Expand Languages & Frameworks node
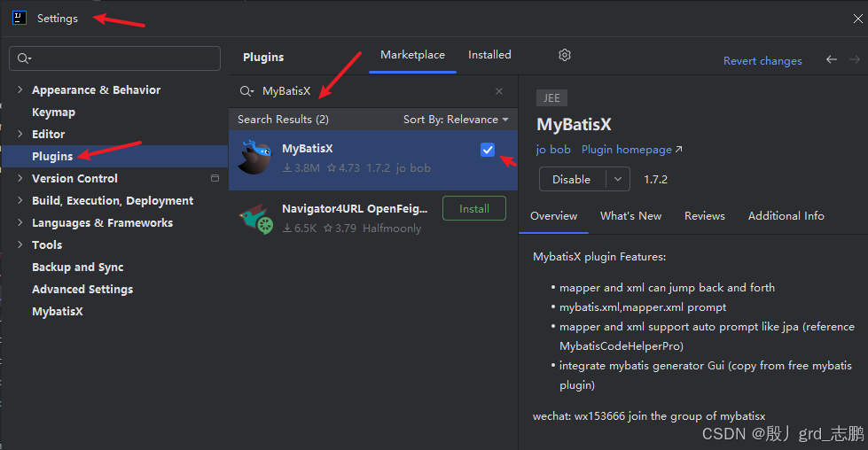The height and width of the screenshot is (450, 868). (x=20, y=222)
